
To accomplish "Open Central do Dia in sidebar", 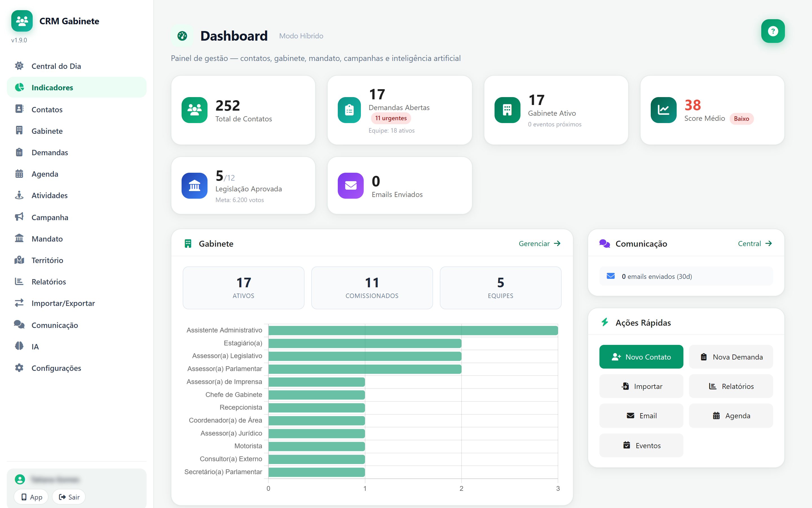I will pyautogui.click(x=76, y=66).
